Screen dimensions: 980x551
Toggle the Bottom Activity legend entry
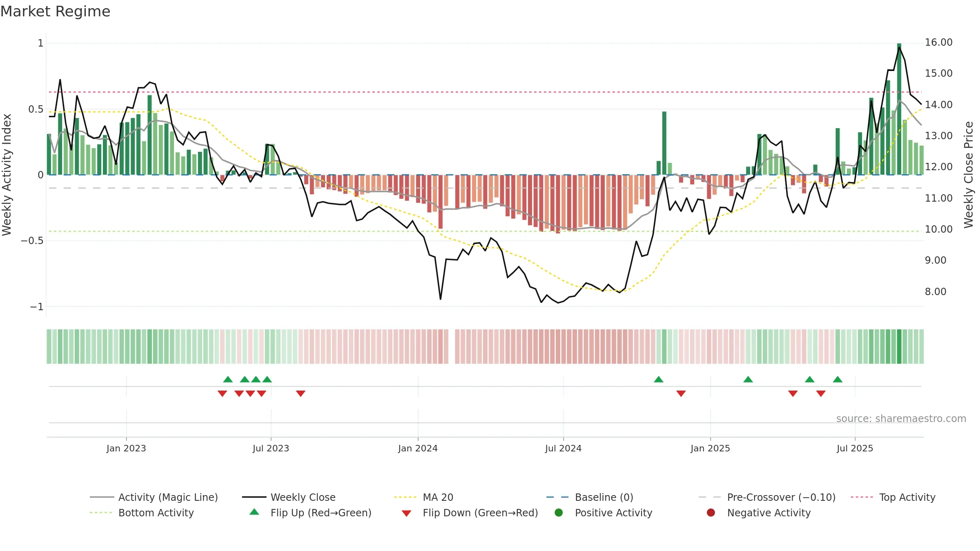(x=142, y=513)
